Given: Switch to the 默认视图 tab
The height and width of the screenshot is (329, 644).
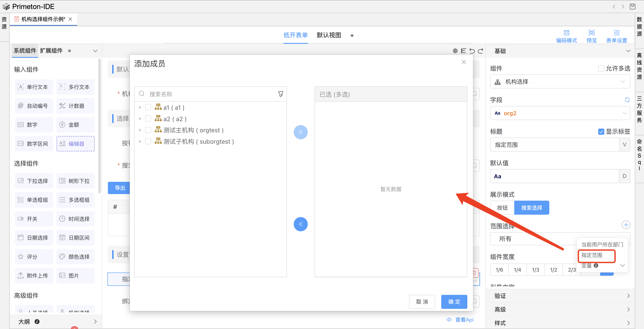Looking at the screenshot, I should [x=329, y=35].
